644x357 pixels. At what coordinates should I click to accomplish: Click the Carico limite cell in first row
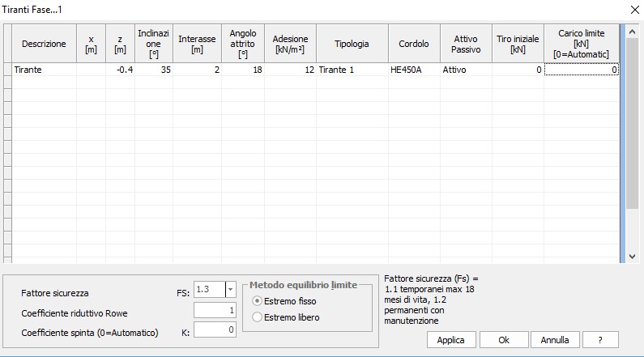(x=581, y=70)
